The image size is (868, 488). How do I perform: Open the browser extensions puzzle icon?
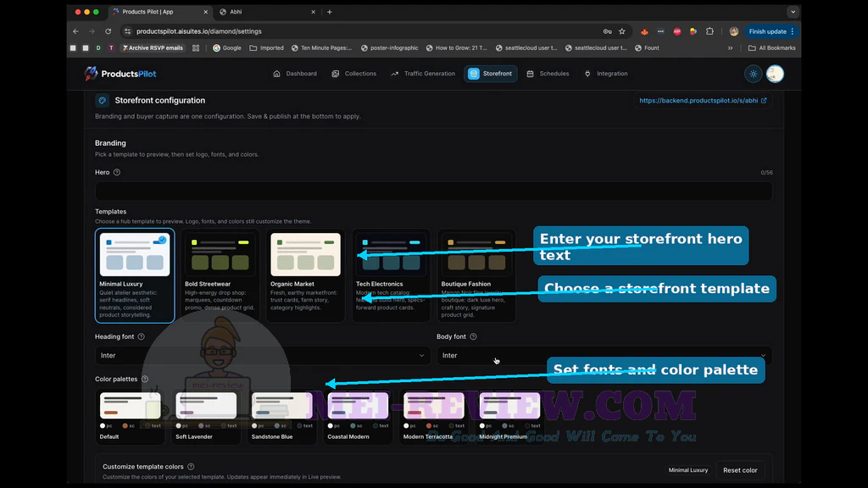pos(709,31)
